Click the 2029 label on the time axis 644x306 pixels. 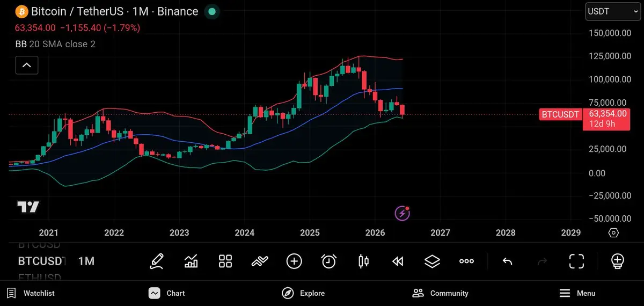pyautogui.click(x=570, y=232)
